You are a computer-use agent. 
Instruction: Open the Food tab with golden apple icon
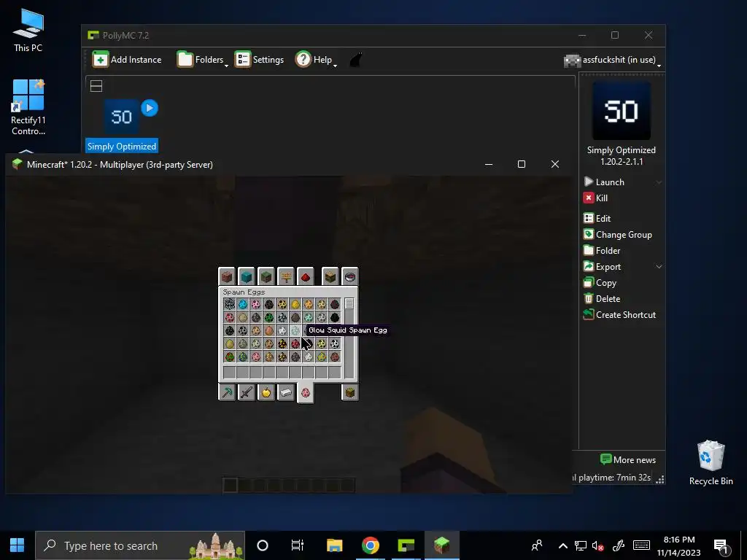[266, 392]
